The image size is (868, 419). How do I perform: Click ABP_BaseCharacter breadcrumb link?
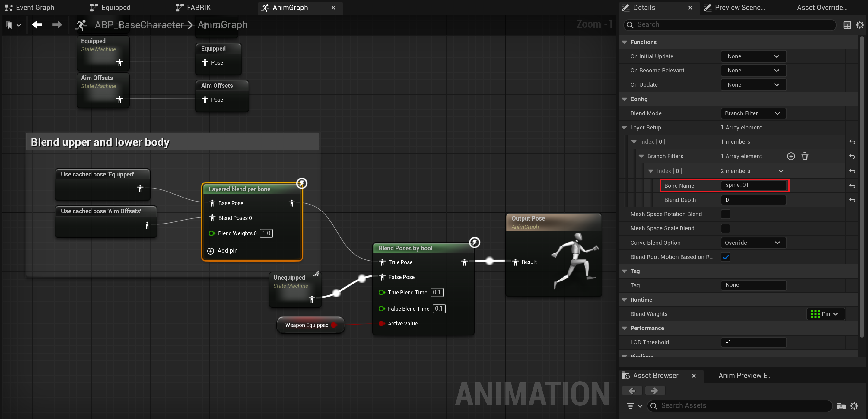pyautogui.click(x=139, y=25)
